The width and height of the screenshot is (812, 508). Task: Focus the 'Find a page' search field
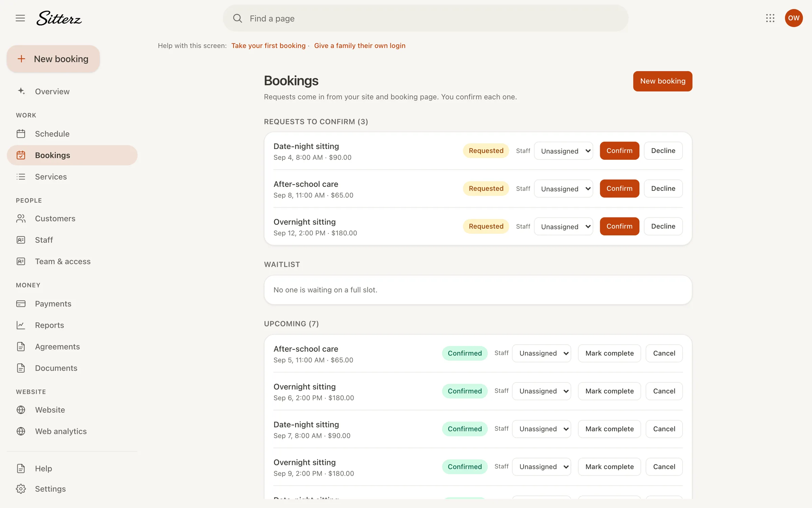coord(425,18)
